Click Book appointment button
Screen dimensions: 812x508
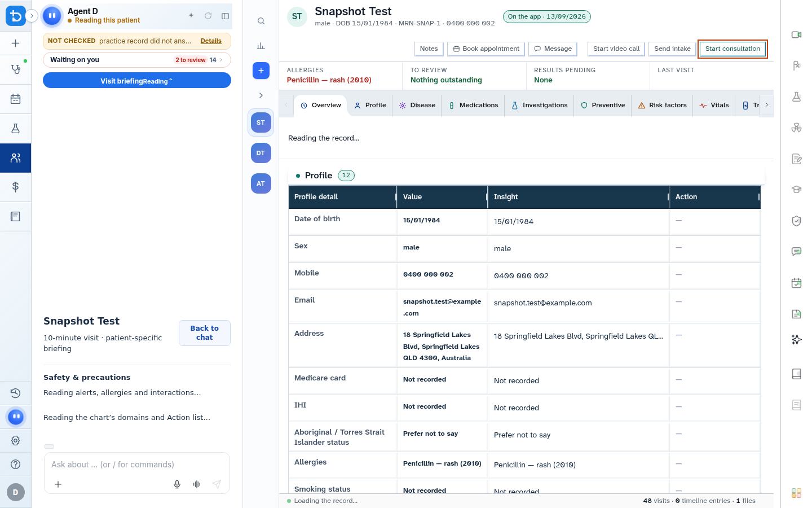point(486,49)
